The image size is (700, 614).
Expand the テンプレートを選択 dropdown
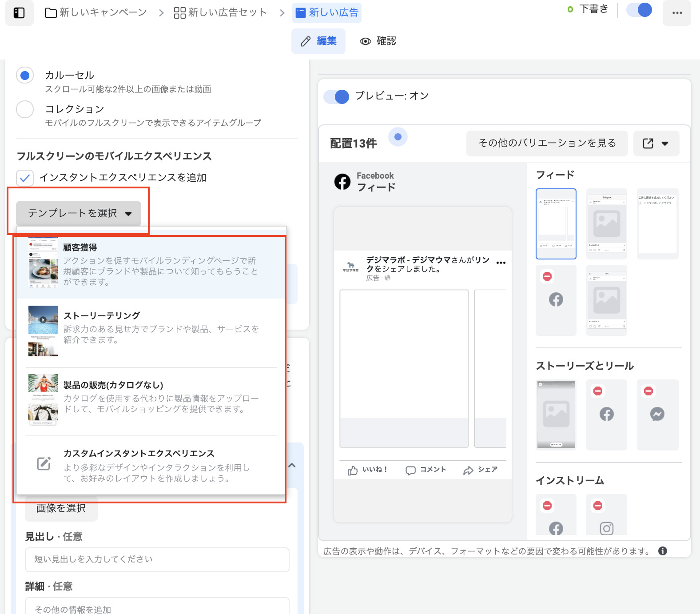(79, 213)
